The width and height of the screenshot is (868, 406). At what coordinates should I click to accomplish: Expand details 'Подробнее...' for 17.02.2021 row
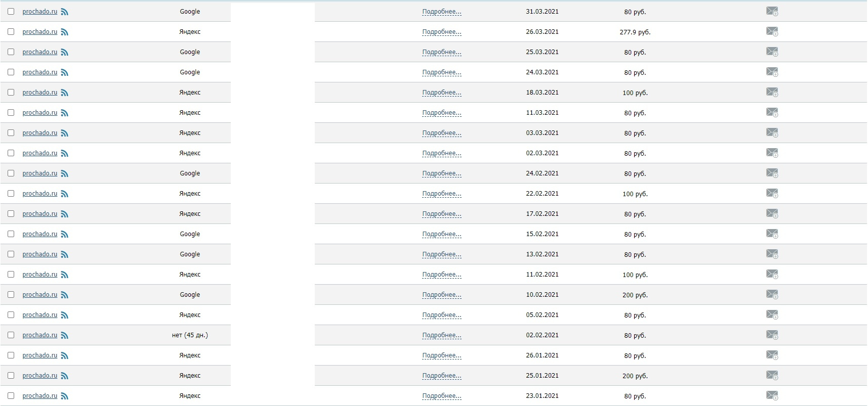click(x=442, y=214)
